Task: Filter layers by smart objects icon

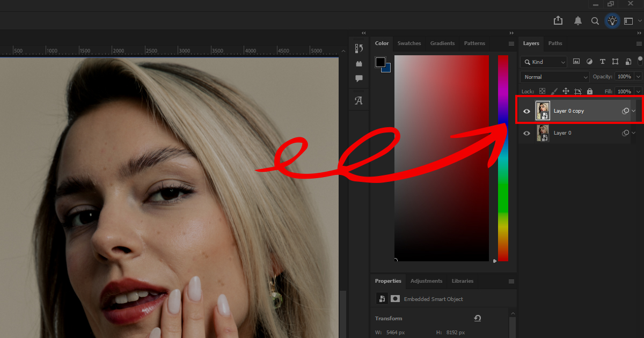Action: [627, 62]
